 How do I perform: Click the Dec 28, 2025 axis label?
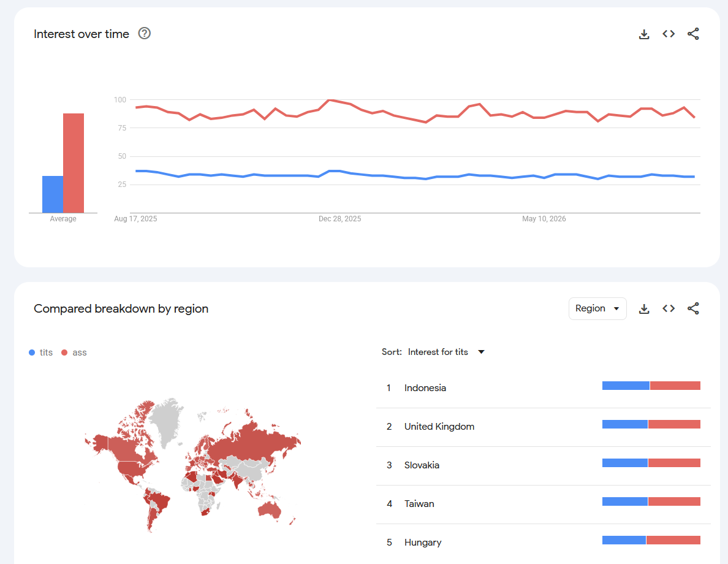click(x=339, y=219)
